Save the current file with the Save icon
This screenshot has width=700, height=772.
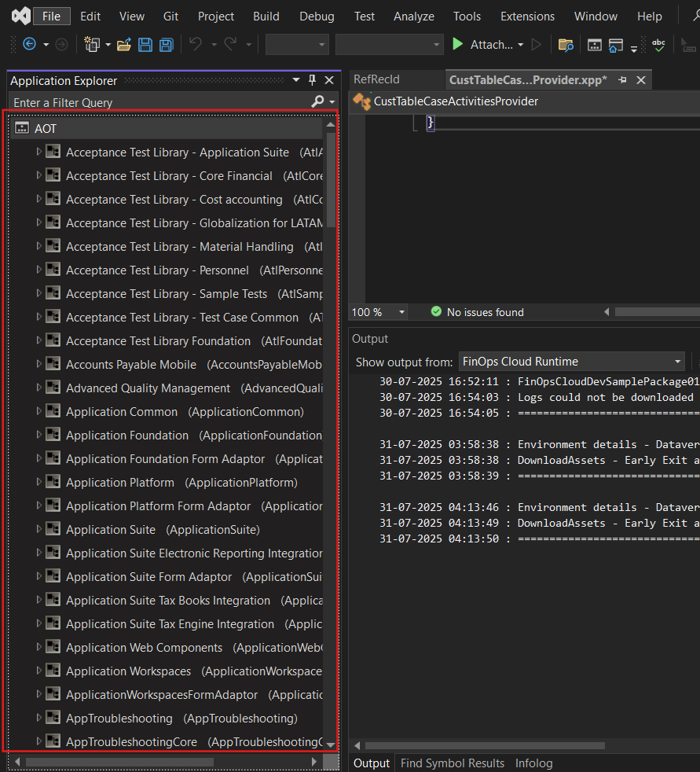coord(145,45)
